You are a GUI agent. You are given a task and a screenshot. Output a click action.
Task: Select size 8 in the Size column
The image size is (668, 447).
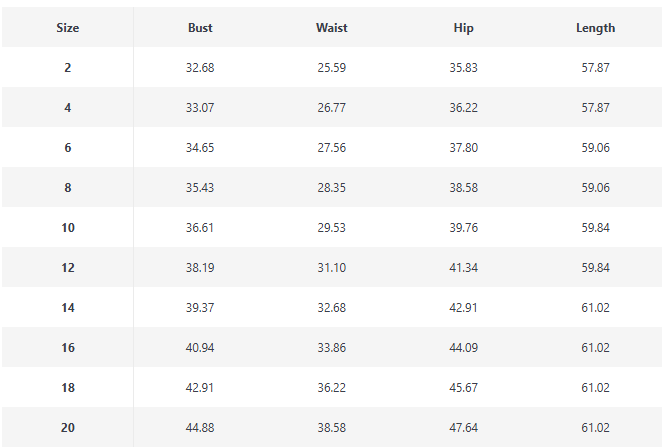[x=68, y=188]
